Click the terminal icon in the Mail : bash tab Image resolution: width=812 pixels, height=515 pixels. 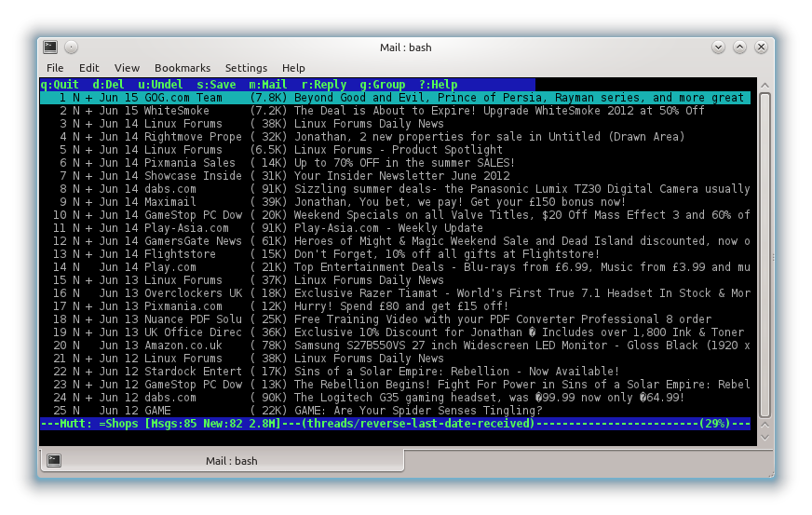pos(54,461)
